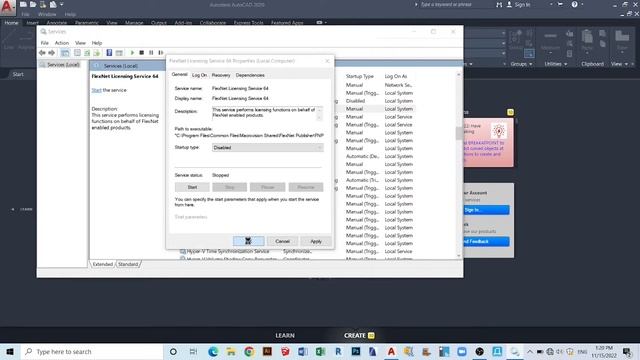Select the General tab in properties dialog

(179, 74)
